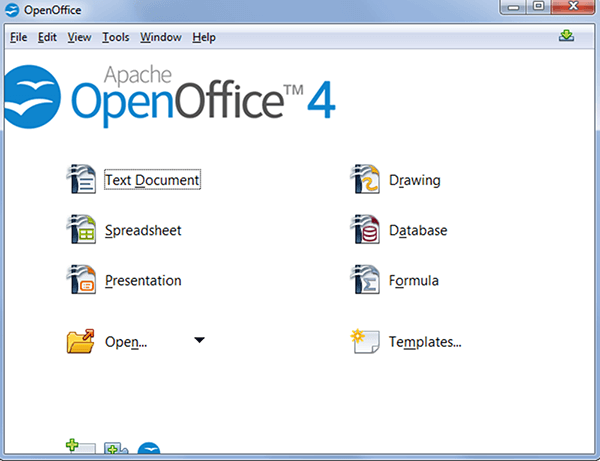The width and height of the screenshot is (600, 461).
Task: Expand the recent documents arrow beside Open
Action: point(199,341)
